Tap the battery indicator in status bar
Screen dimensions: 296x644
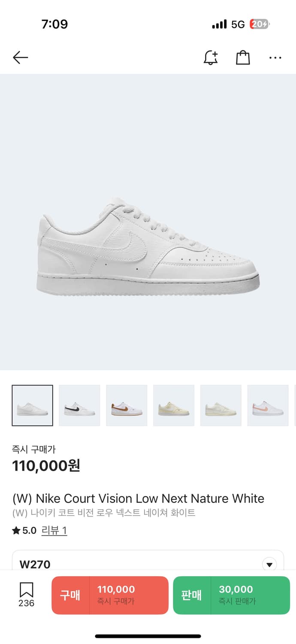(260, 24)
